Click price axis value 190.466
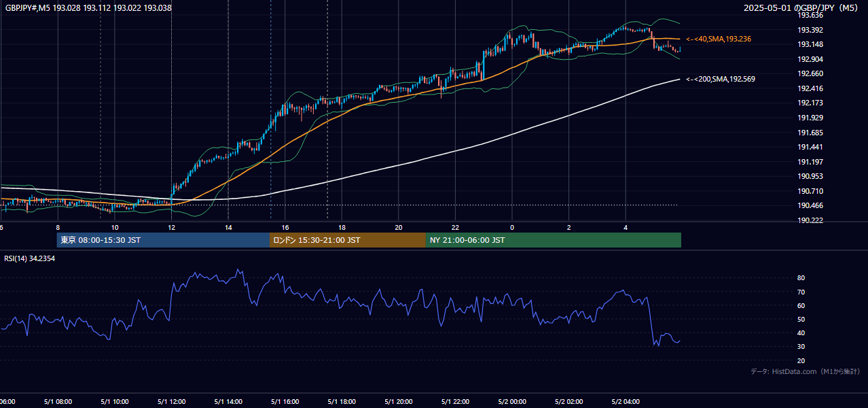 810,206
